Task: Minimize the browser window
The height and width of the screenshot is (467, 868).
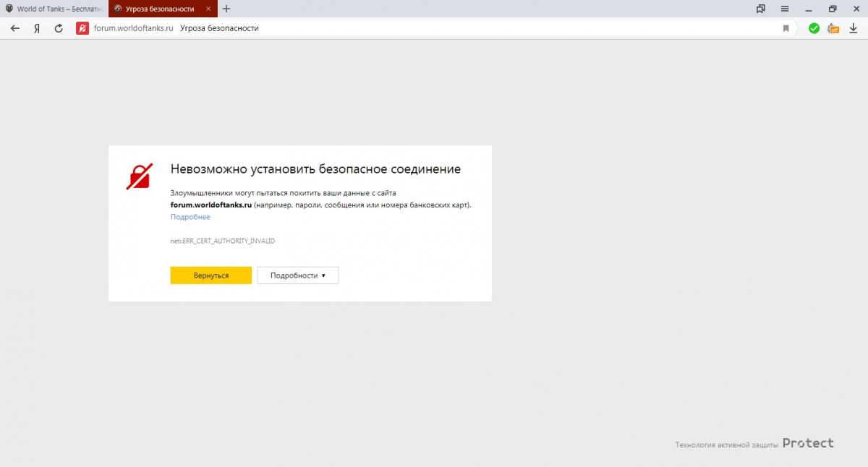Action: (x=809, y=9)
